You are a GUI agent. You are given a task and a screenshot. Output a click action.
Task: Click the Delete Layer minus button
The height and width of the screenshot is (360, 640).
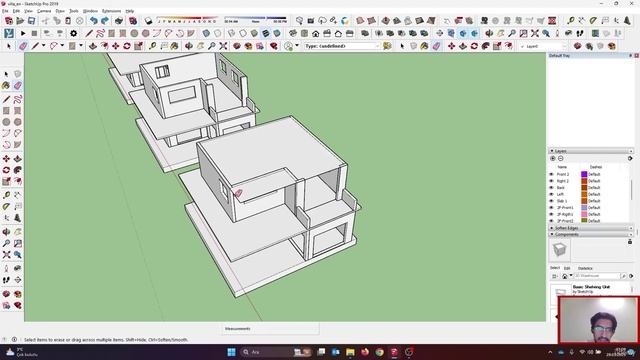click(x=560, y=158)
